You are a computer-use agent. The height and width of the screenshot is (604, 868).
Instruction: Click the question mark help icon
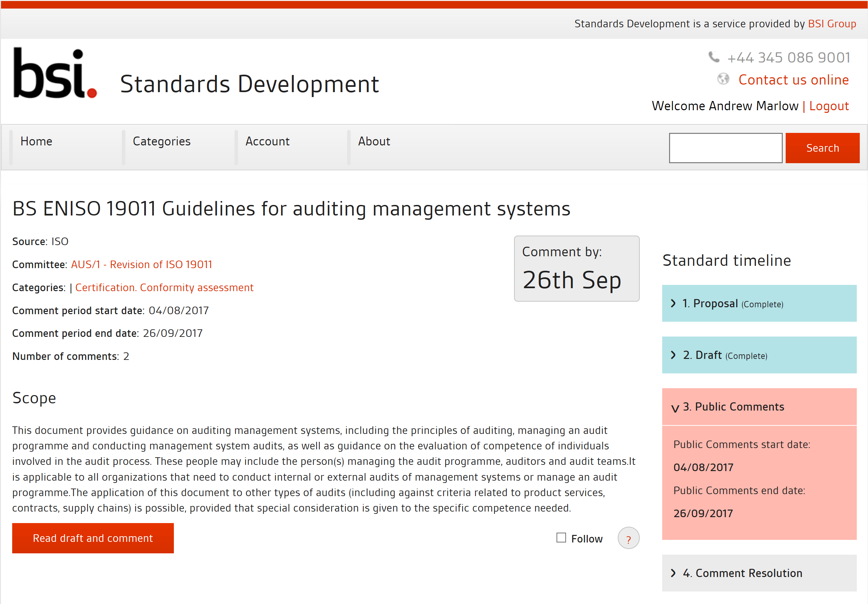[628, 539]
